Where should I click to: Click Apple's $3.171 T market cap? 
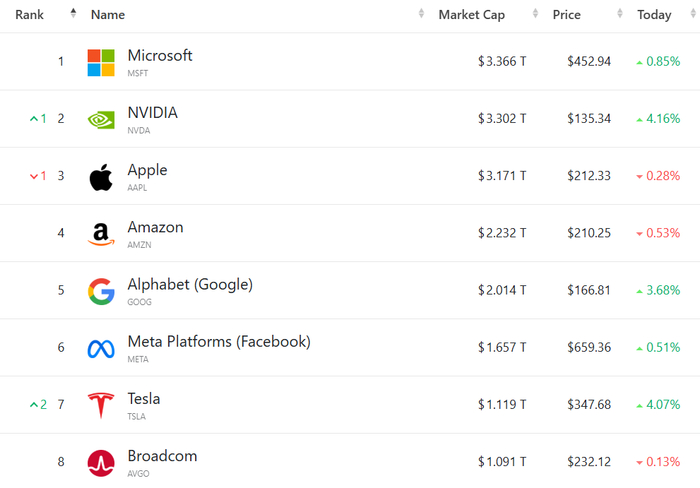[502, 176]
